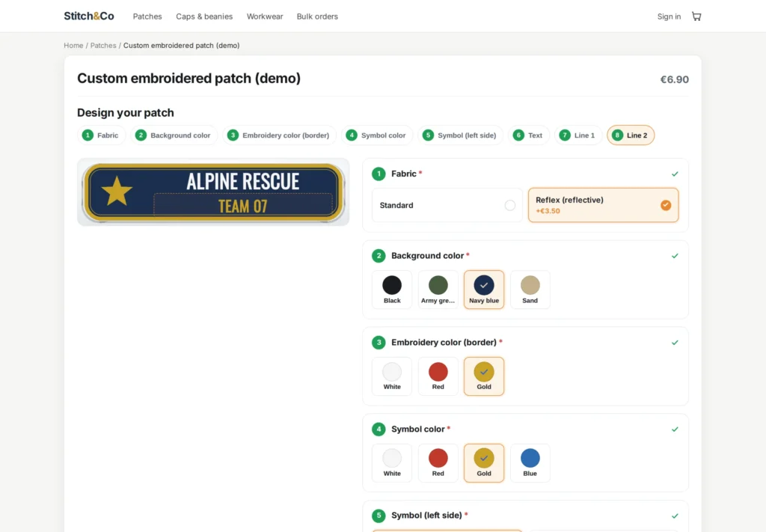Click the Design your patch heading
Viewport: 766px width, 532px height.
[126, 113]
